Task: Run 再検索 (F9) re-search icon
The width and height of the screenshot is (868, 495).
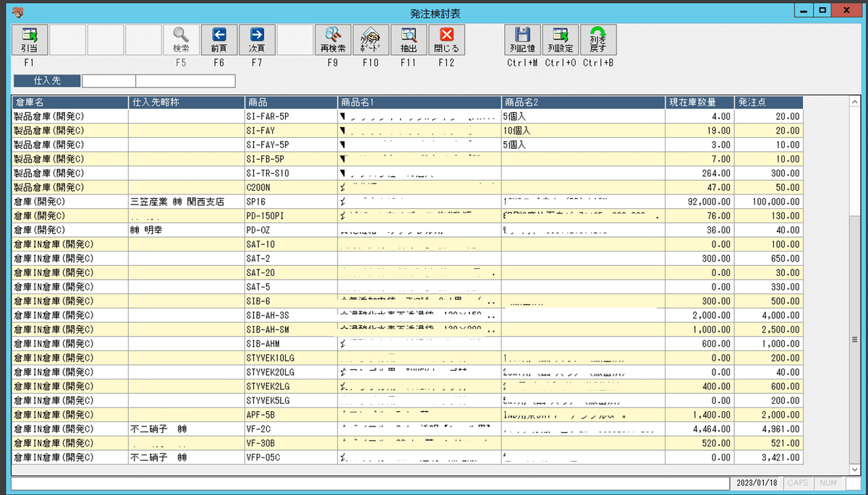Action: pos(333,40)
